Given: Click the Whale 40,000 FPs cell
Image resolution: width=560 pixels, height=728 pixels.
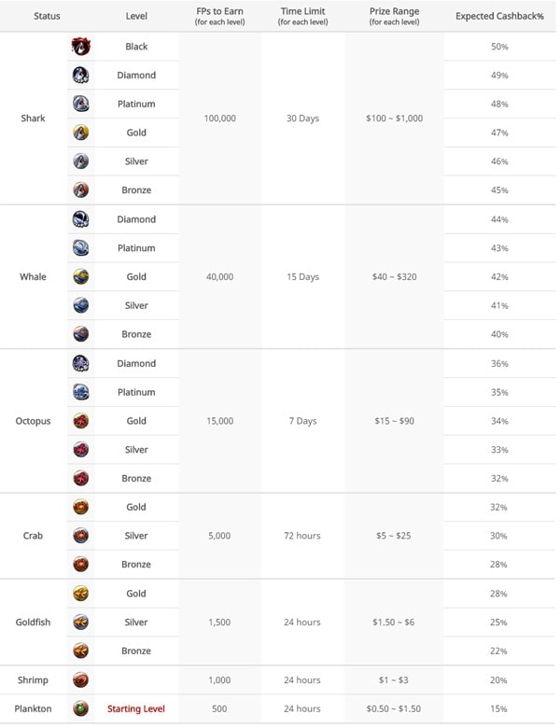Looking at the screenshot, I should point(219,276).
